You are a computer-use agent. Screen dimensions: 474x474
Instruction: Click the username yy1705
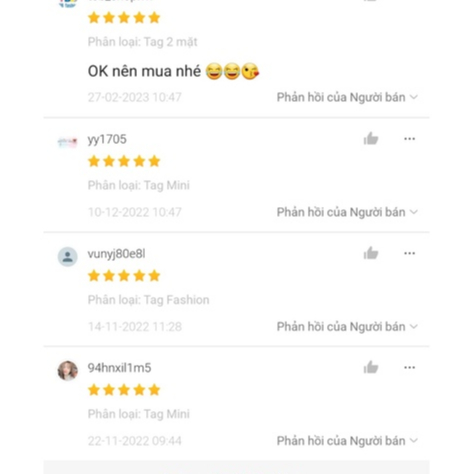tap(107, 139)
